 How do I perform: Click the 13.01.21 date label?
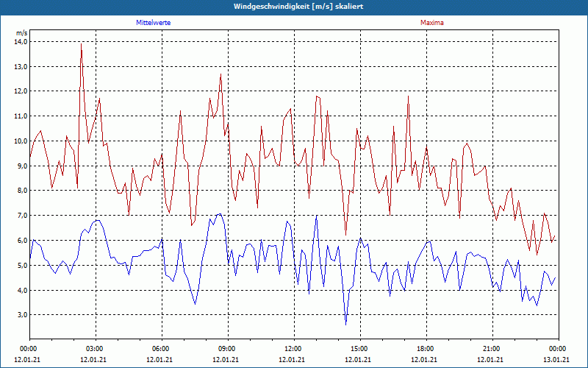[x=556, y=359]
